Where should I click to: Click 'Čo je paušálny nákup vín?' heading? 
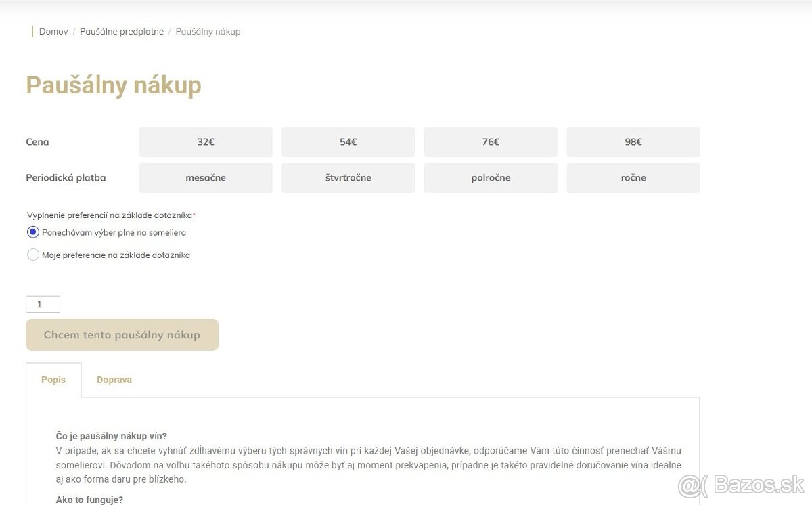point(112,436)
